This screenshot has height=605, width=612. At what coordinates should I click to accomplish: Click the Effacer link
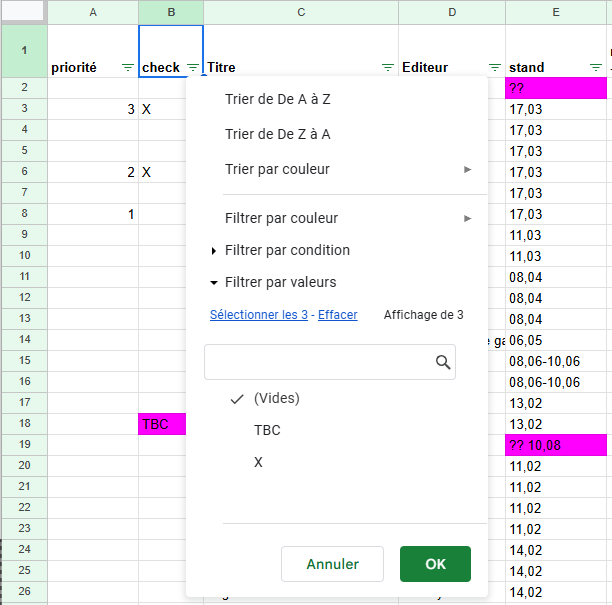[x=337, y=314]
